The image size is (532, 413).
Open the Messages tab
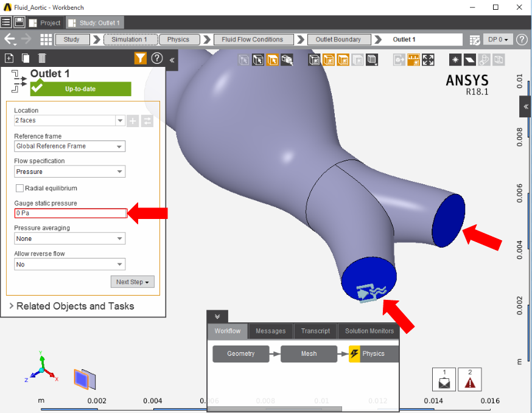point(270,331)
